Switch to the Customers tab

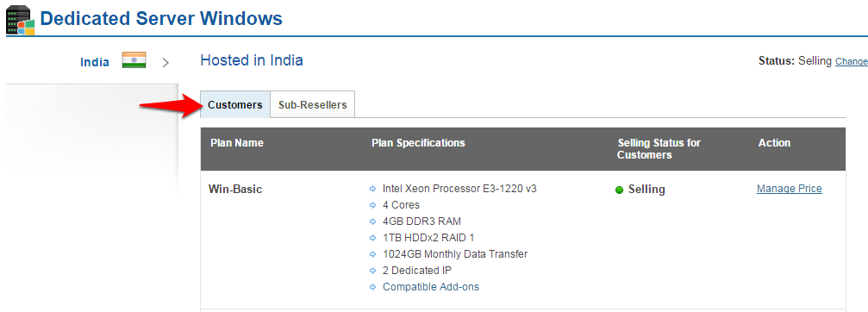[x=235, y=104]
